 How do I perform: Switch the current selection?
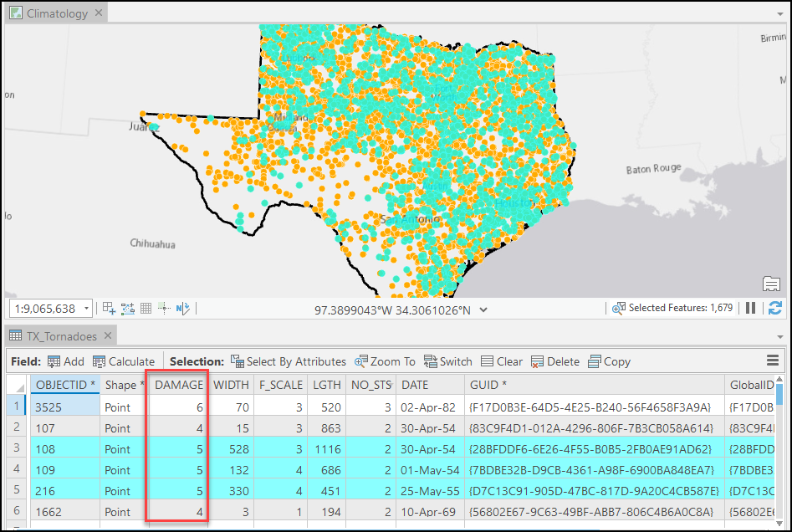(447, 361)
